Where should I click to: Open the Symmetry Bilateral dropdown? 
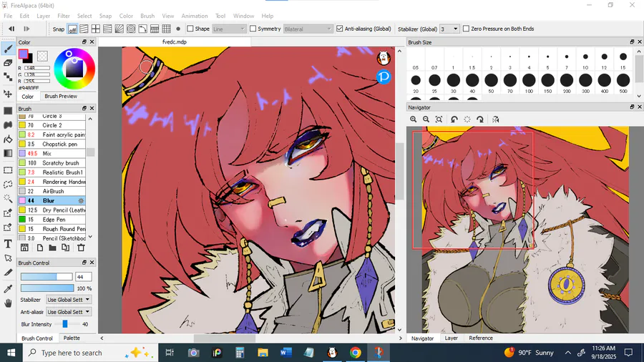point(307,29)
